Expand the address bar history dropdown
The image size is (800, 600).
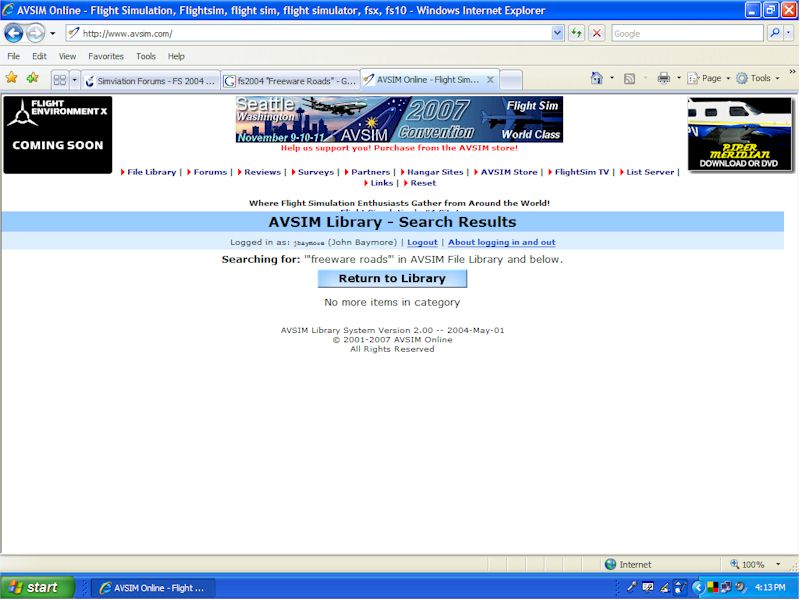pos(557,34)
